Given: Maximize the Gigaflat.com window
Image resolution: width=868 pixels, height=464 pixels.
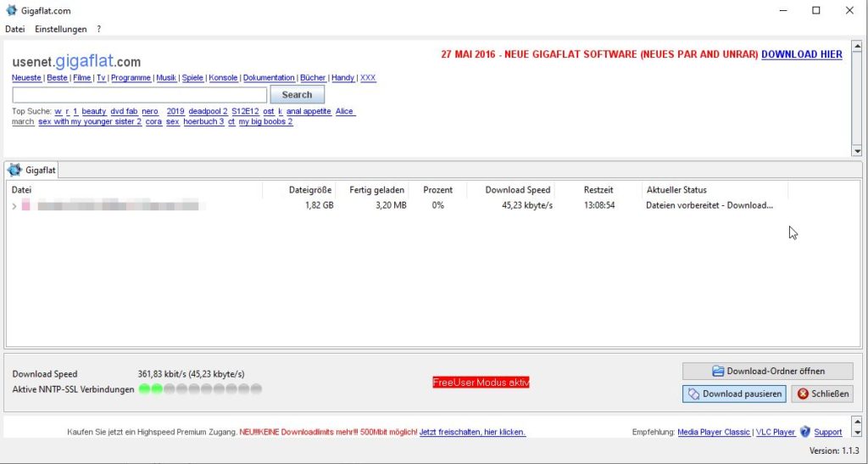Looking at the screenshot, I should tap(816, 10).
